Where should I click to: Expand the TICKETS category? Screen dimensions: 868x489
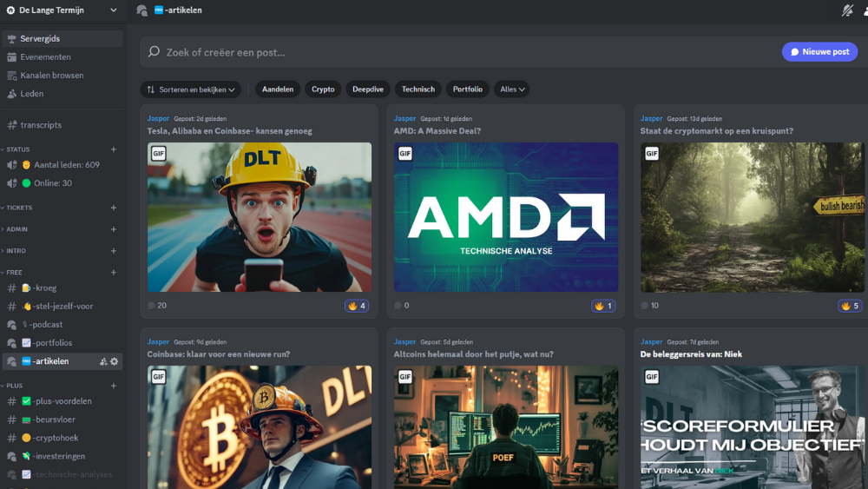[19, 208]
